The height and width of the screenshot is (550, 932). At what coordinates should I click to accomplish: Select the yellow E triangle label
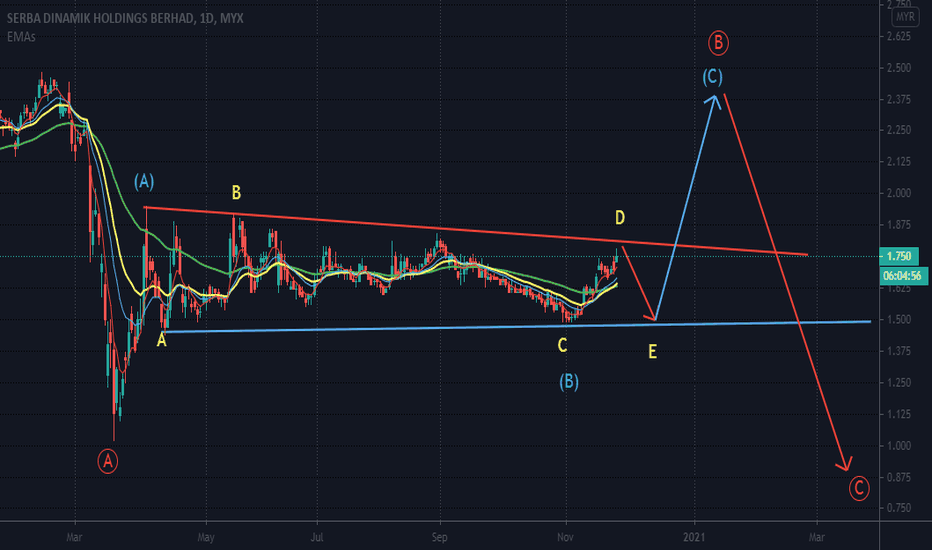652,352
